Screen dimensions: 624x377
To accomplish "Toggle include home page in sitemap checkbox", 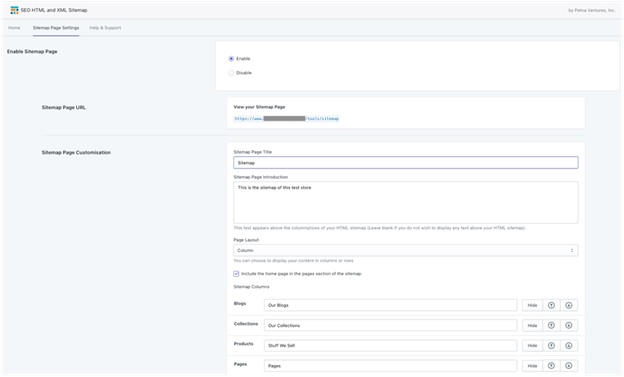I will (x=236, y=274).
